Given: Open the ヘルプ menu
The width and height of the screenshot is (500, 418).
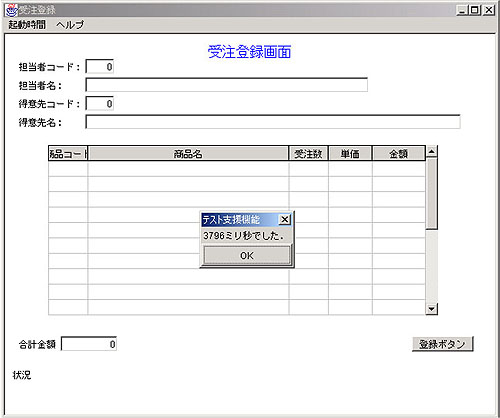Looking at the screenshot, I should pos(70,25).
